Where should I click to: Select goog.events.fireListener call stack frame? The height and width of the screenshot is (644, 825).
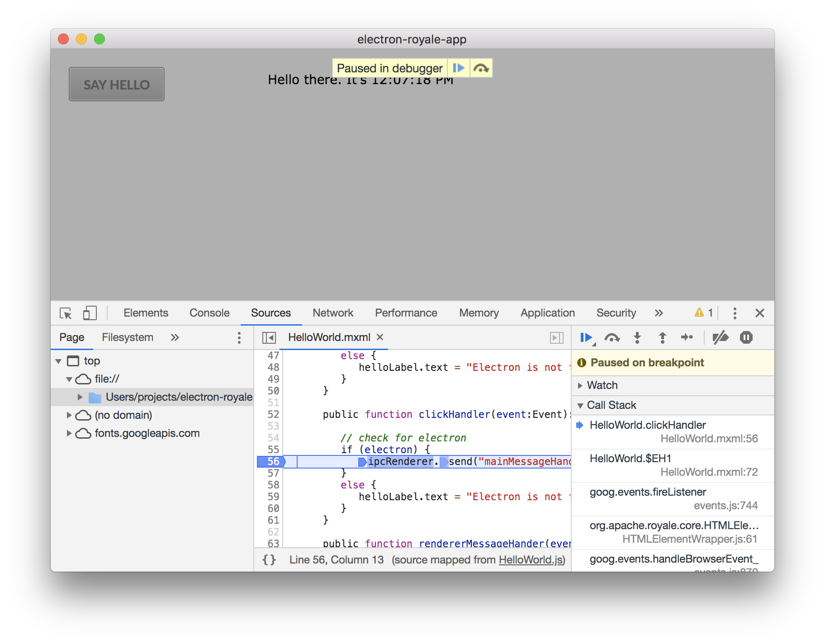[x=648, y=492]
